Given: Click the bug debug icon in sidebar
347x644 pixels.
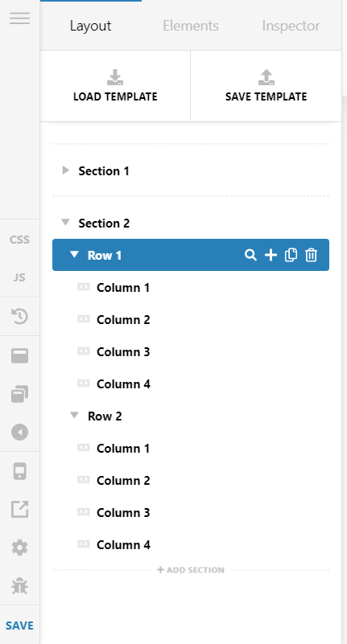Looking at the screenshot, I should [x=20, y=586].
